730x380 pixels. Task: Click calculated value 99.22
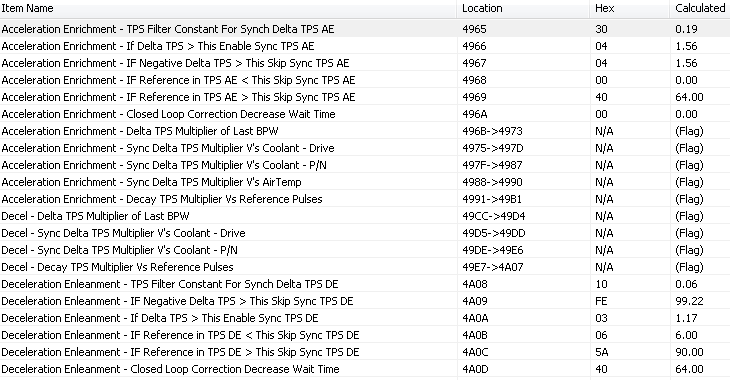[689, 301]
